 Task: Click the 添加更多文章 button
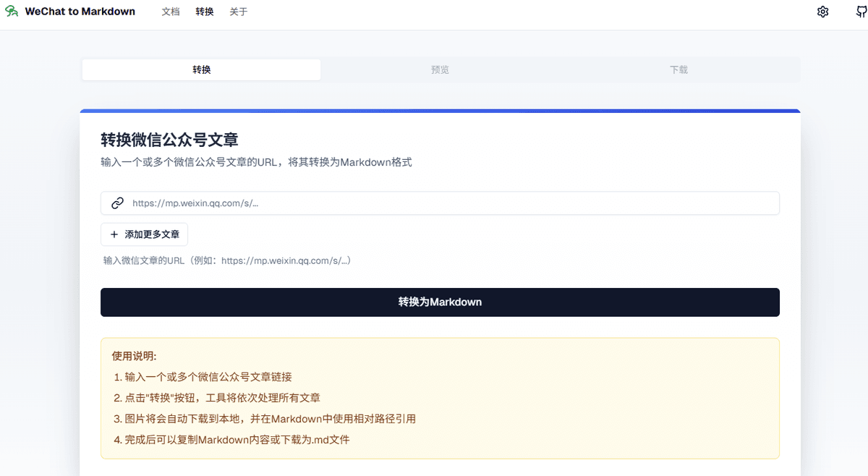tap(144, 234)
